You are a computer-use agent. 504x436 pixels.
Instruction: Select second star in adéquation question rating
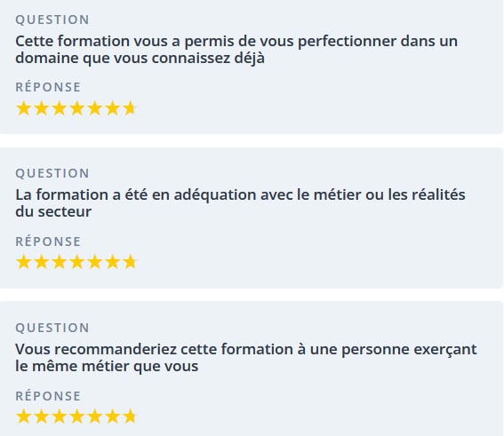coord(42,262)
